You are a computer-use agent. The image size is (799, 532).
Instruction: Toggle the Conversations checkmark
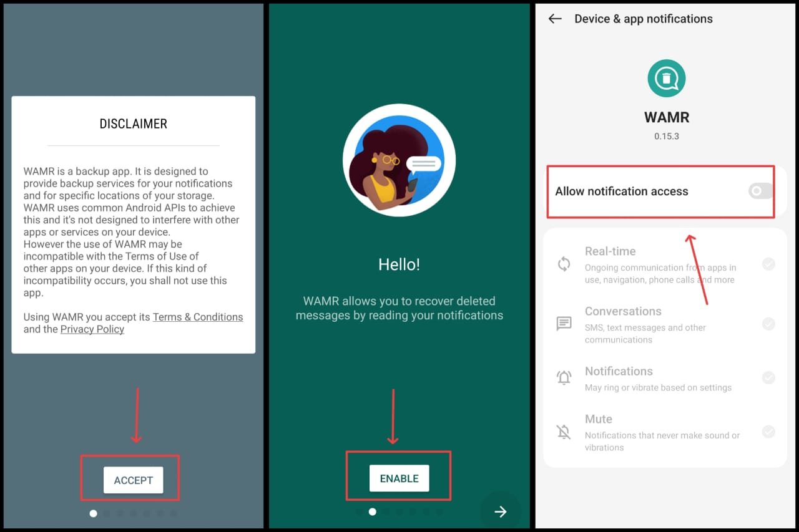tap(768, 324)
